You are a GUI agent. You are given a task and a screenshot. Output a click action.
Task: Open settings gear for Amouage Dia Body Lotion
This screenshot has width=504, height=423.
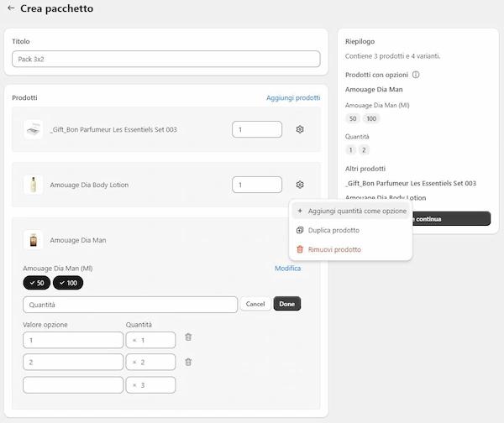(x=300, y=185)
